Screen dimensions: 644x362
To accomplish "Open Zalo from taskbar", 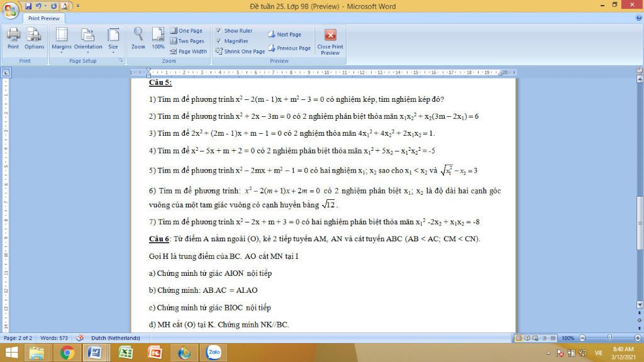I will coord(214,353).
